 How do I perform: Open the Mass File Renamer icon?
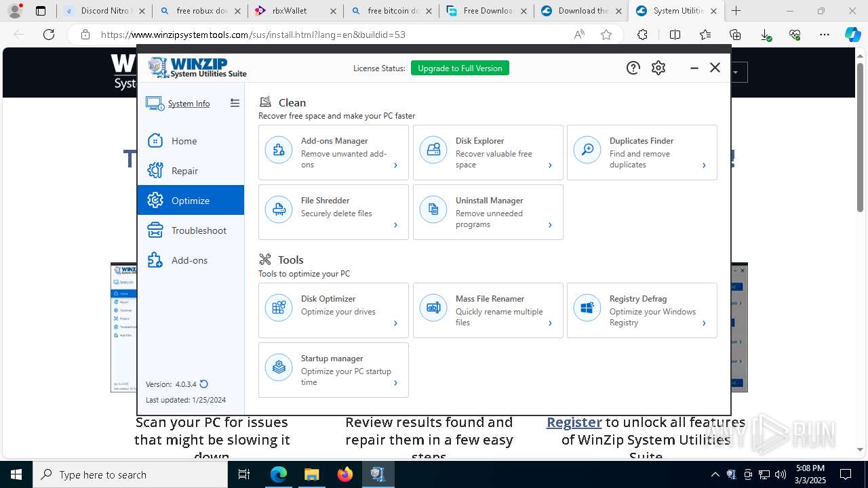click(433, 308)
